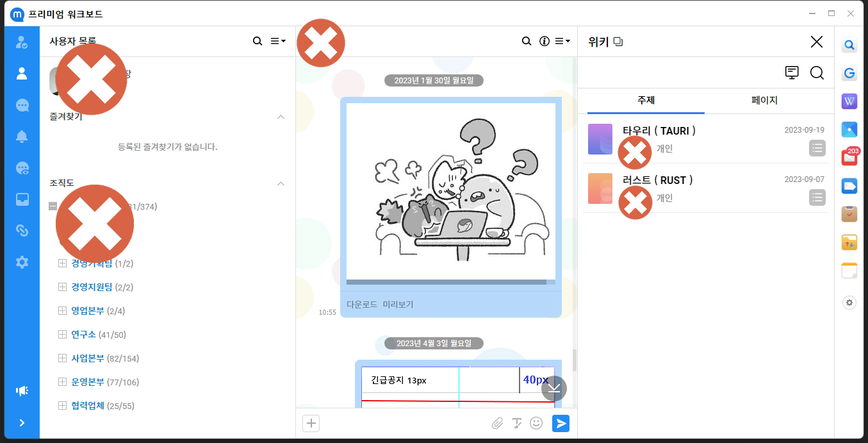Collapse the 조직도 section
Viewport: 868px width, 443px height.
point(281,183)
